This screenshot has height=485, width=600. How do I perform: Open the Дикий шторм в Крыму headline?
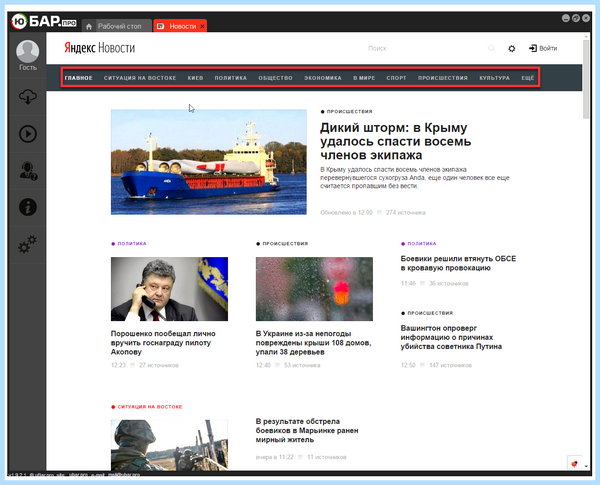point(395,141)
